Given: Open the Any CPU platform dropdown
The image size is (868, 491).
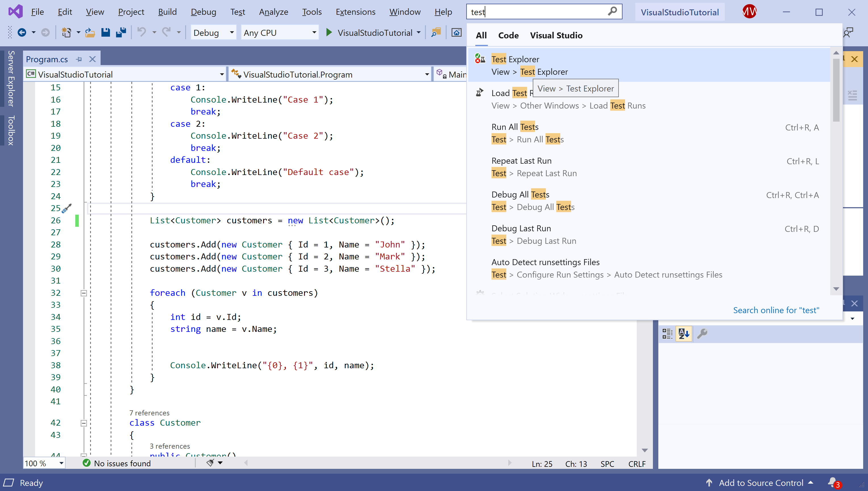Looking at the screenshot, I should (314, 33).
